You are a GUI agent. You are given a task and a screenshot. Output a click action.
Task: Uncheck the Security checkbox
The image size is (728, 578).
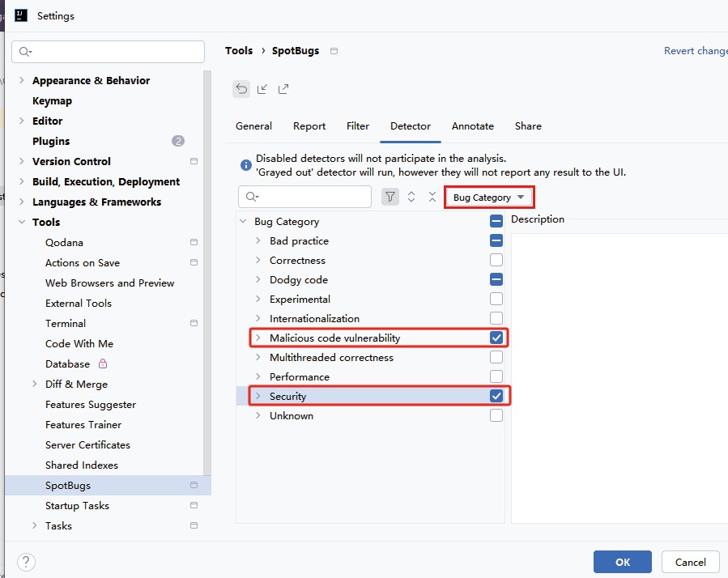point(496,396)
